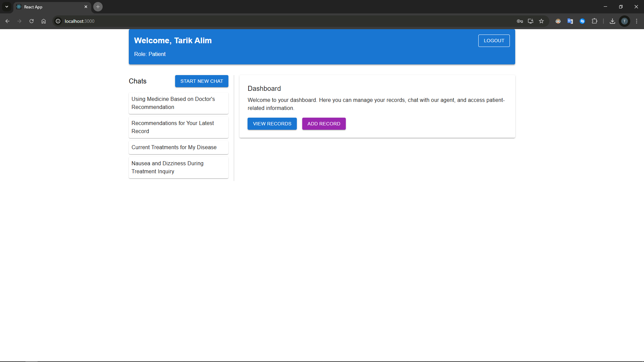Open Chrome three-dot menu
This screenshot has width=644, height=362.
pos(637,21)
